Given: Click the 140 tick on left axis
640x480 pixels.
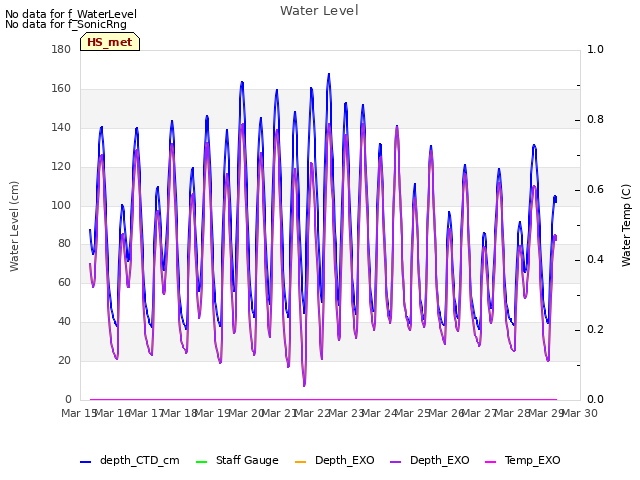Looking at the screenshot, I should click(x=61, y=127).
